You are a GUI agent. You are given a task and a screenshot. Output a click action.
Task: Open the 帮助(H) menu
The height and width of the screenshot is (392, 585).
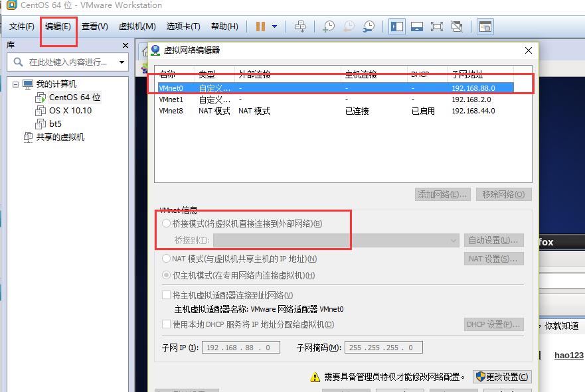224,27
